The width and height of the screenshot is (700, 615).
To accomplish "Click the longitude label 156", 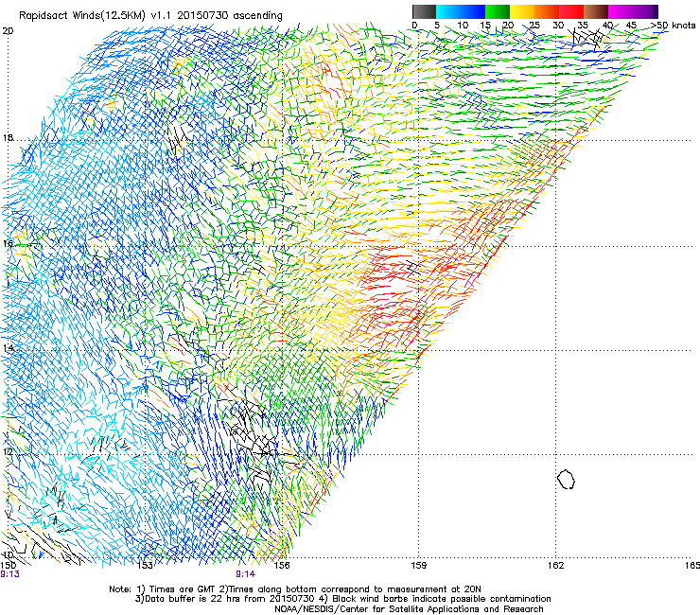I will click(282, 566).
